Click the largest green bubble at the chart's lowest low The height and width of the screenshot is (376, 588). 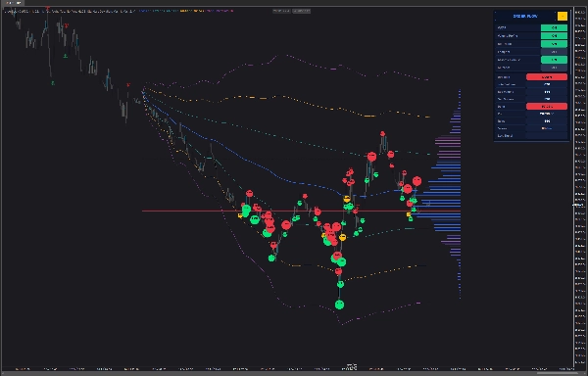point(339,305)
